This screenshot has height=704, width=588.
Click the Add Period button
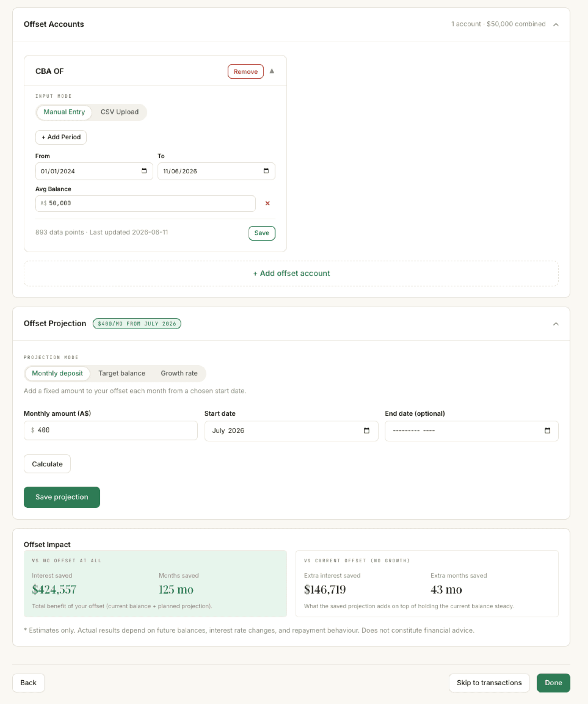(x=61, y=137)
